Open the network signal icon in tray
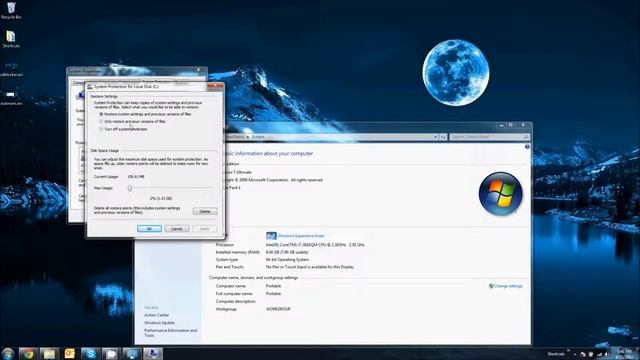 click(599, 354)
